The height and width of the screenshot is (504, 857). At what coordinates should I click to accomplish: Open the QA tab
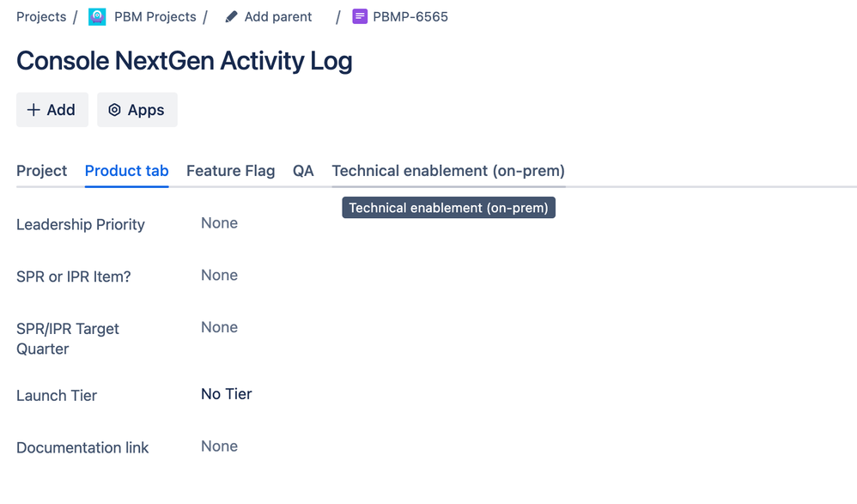pyautogui.click(x=303, y=171)
